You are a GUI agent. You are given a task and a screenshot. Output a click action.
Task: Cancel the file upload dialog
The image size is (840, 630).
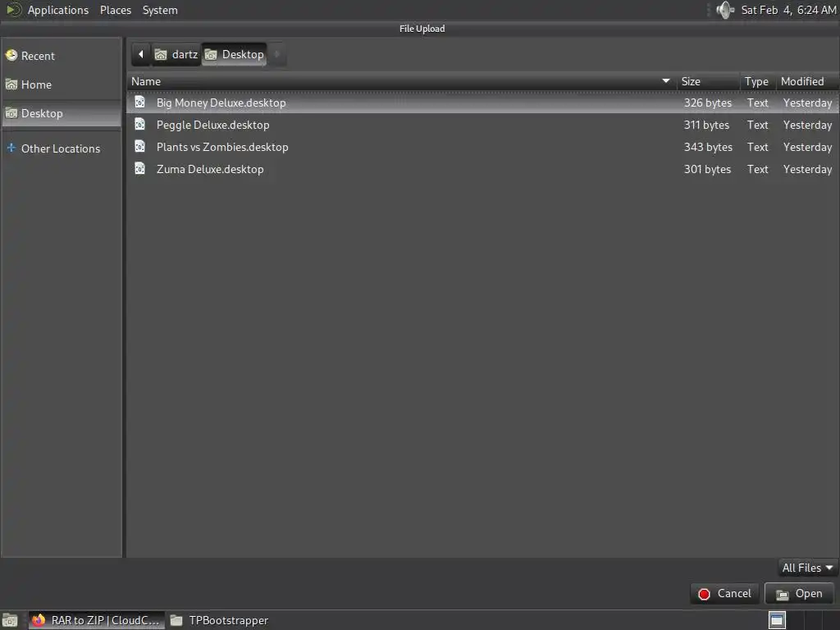(x=725, y=594)
